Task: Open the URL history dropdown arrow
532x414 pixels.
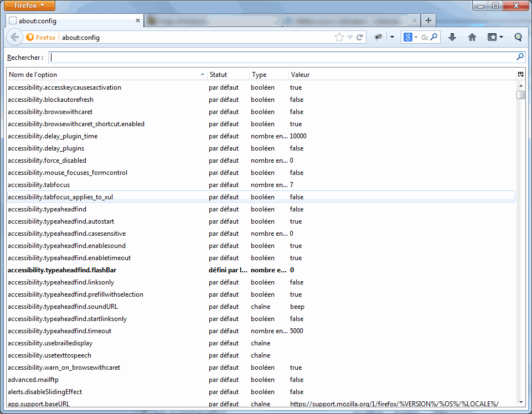Action: pos(350,37)
